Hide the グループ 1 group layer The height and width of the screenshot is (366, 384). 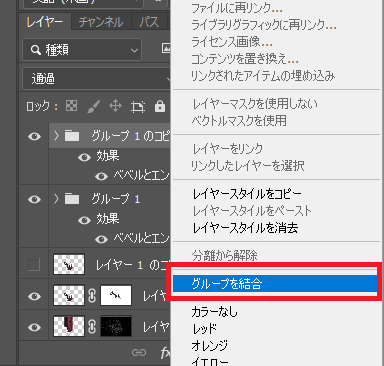pyautogui.click(x=34, y=199)
